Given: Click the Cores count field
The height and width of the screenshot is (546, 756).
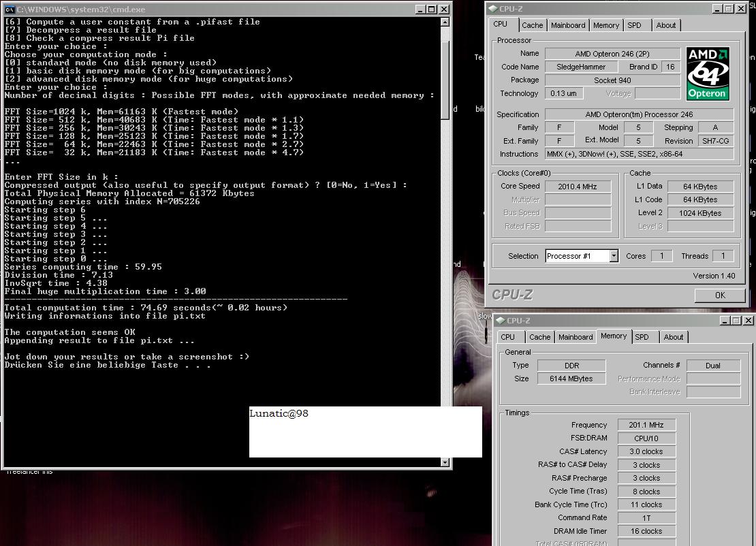Looking at the screenshot, I should [x=661, y=256].
